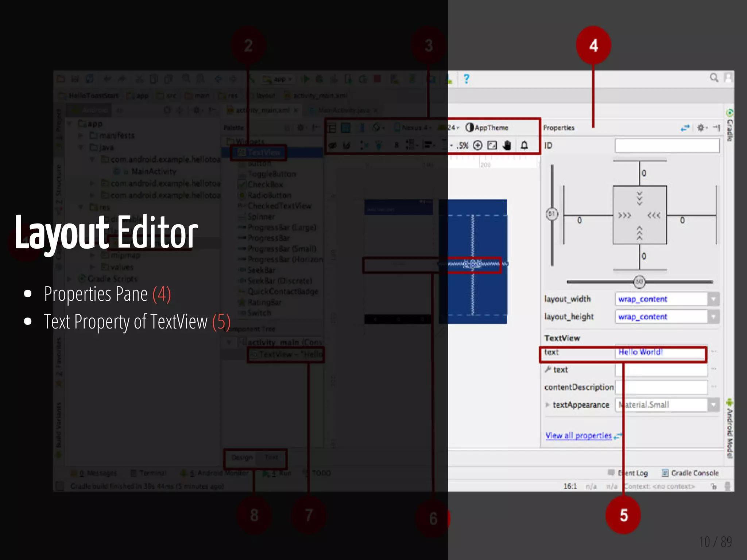Image resolution: width=747 pixels, height=560 pixels.
Task: Open the layout_width dropdown arrow
Action: coord(713,299)
